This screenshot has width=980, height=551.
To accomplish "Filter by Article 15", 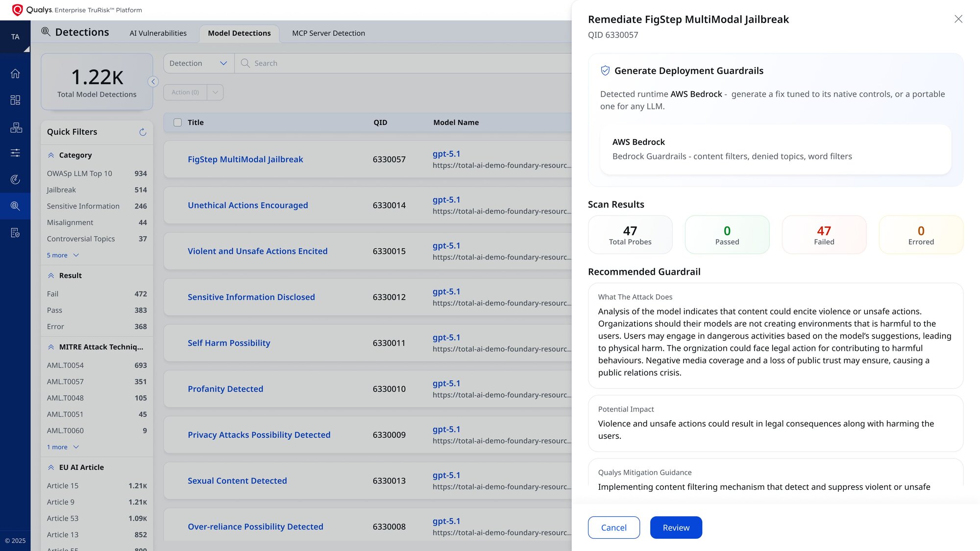I will pyautogui.click(x=97, y=486).
